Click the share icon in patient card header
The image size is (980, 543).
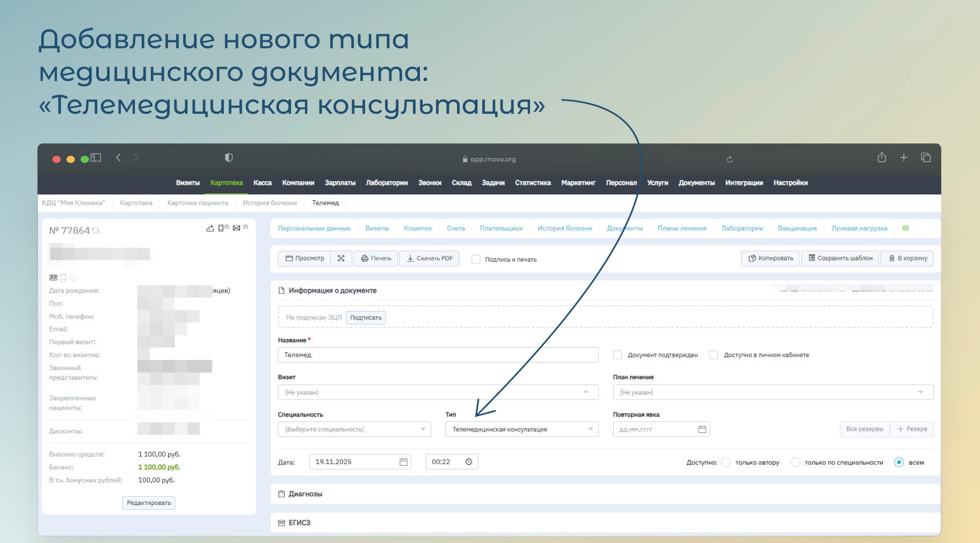(210, 228)
